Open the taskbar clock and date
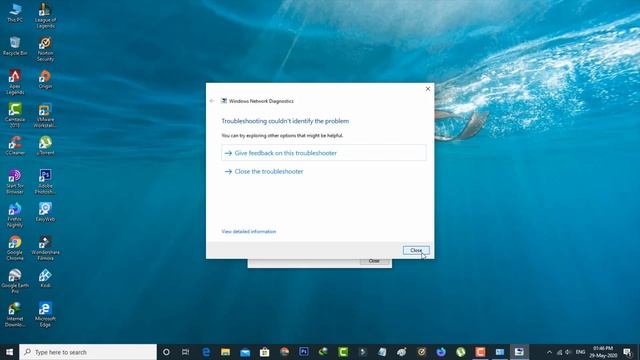640x360 pixels. [x=603, y=352]
